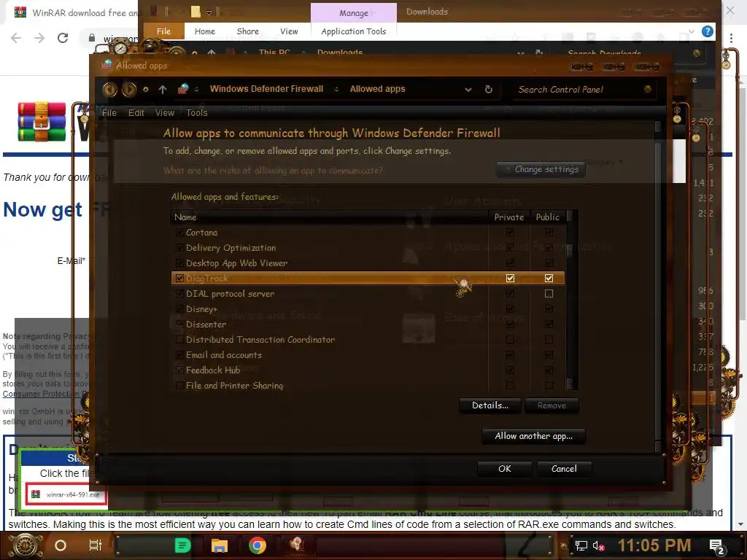Click the Cancel button

[x=564, y=469]
